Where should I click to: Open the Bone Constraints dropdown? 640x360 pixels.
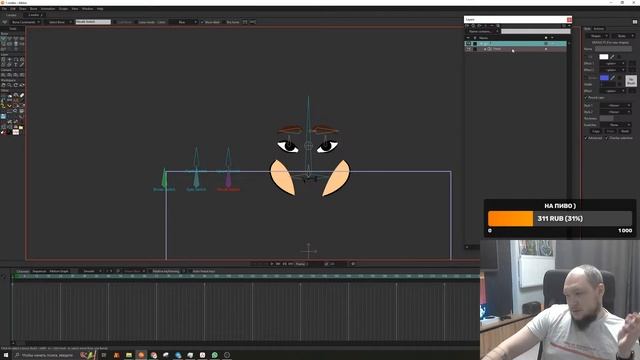pos(24,22)
